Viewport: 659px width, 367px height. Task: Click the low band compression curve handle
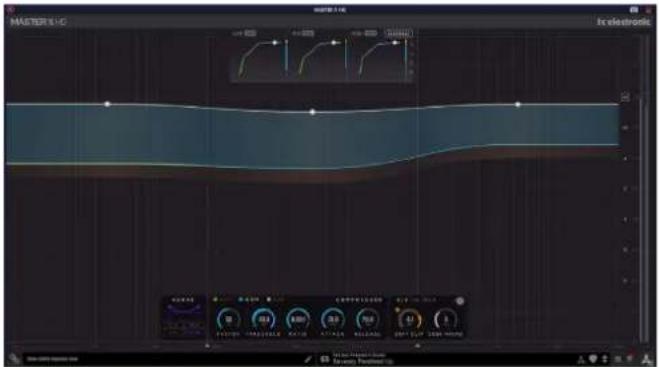275,43
